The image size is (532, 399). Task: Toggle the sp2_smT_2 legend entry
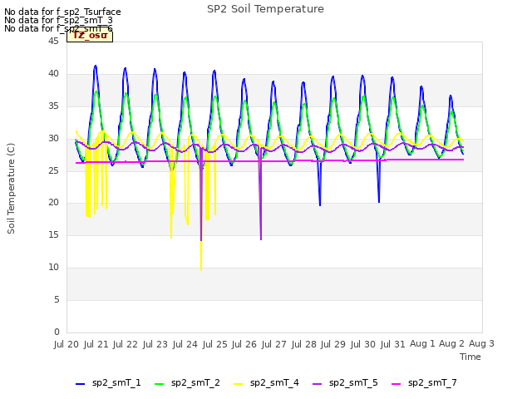click(187, 383)
